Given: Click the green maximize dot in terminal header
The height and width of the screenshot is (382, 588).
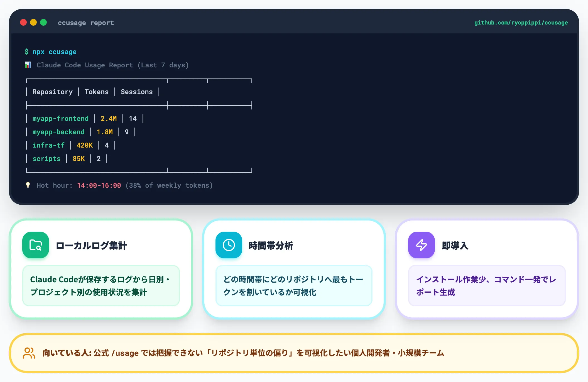Looking at the screenshot, I should click(43, 22).
